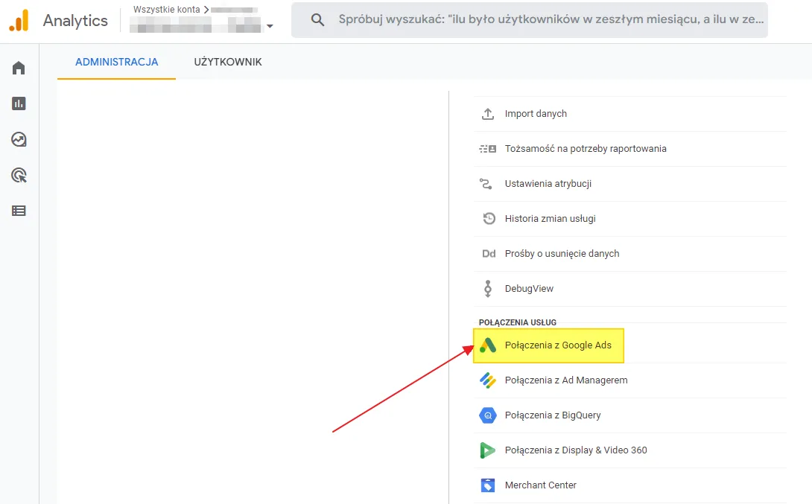Click the search magnifier icon
This screenshot has width=812, height=504.
click(x=317, y=20)
